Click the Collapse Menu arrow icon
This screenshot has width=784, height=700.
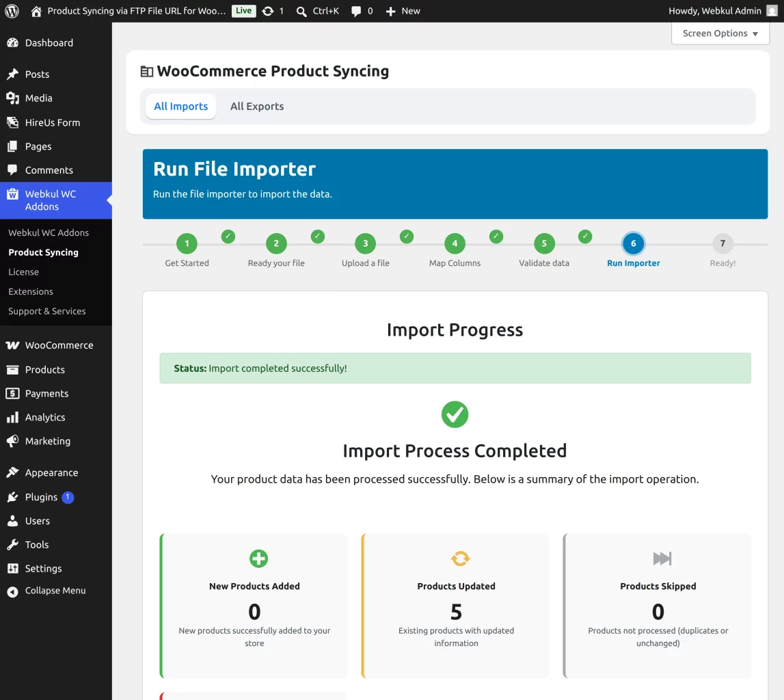point(12,591)
